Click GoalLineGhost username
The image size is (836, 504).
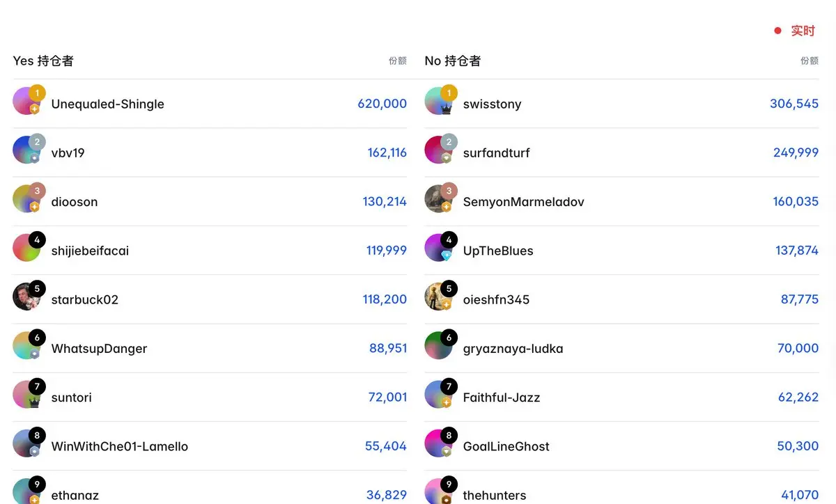point(506,446)
